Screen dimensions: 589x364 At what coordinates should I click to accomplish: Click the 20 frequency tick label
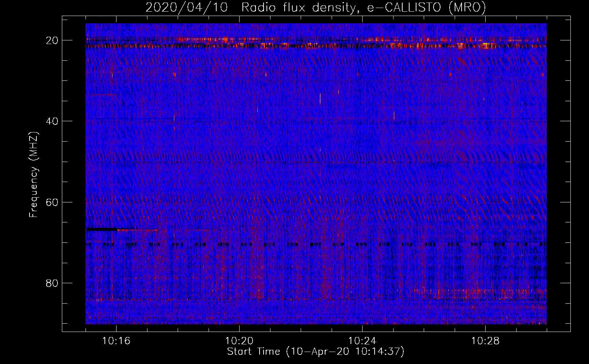coord(52,40)
